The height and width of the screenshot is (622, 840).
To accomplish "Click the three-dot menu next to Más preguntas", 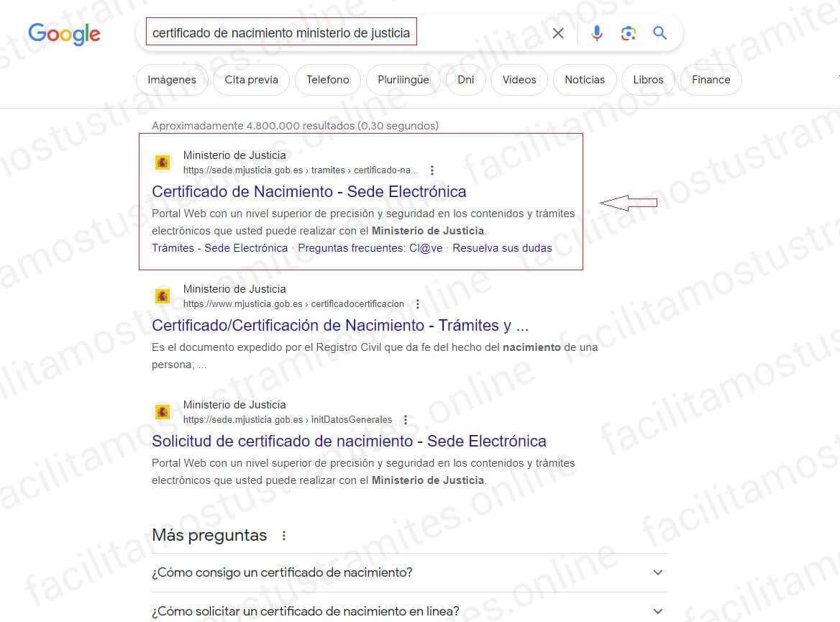I will [283, 535].
